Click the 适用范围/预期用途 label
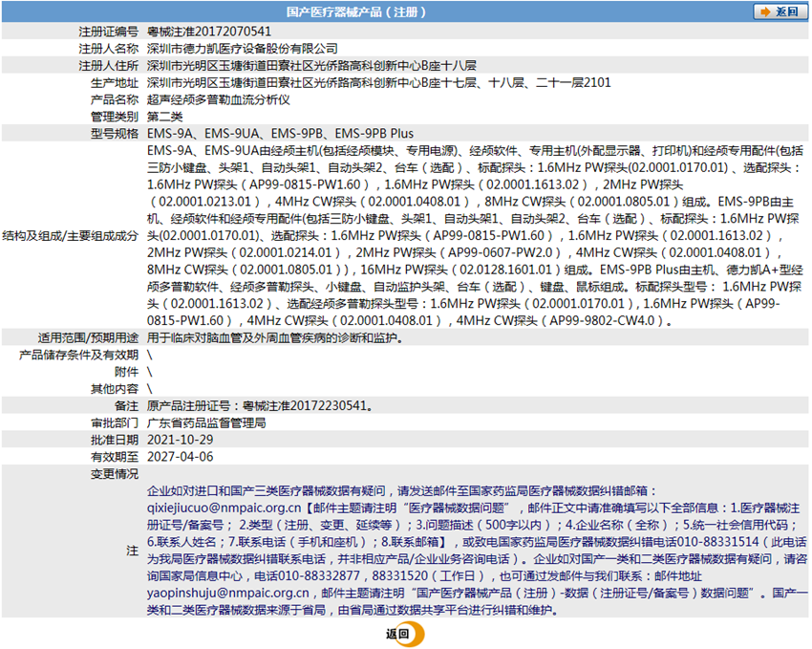 click(x=88, y=338)
